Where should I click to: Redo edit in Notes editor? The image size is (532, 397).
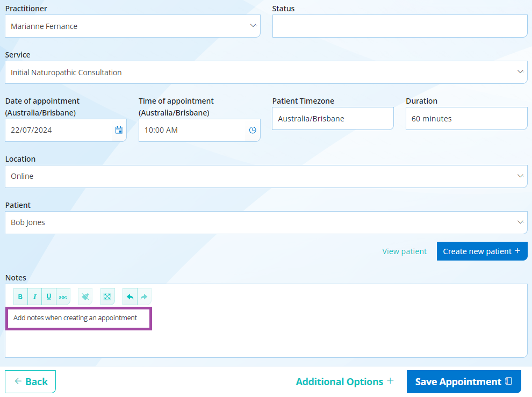click(x=144, y=297)
